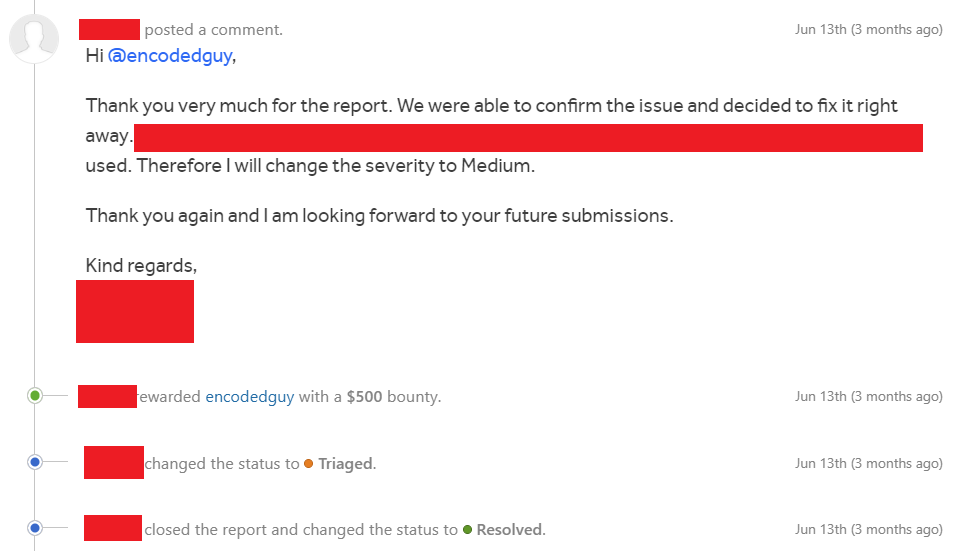Click the redacted signature below 'Kind regards'
The width and height of the screenshot is (955, 551).
135,312
